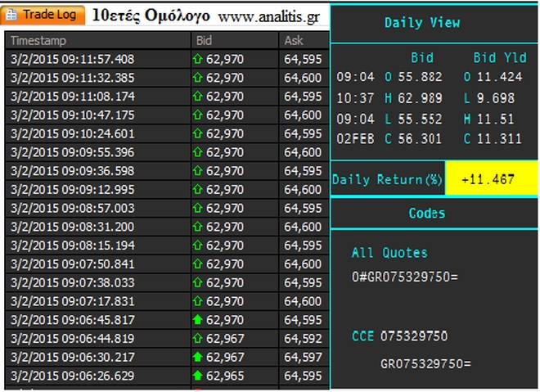
Task: Select the Daily View panel header
Action: pyautogui.click(x=422, y=23)
